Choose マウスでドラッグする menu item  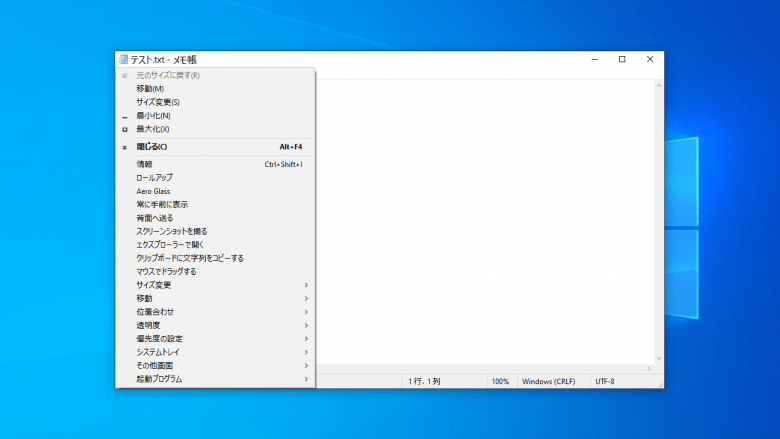pyautogui.click(x=215, y=271)
